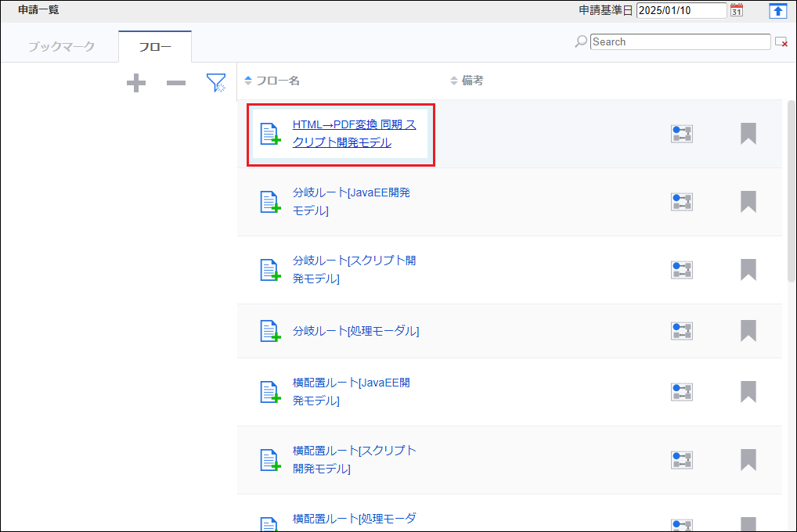The image size is (797, 532).
Task: Open the 分岐ルート[処理モーダル] link
Action: 355,331
